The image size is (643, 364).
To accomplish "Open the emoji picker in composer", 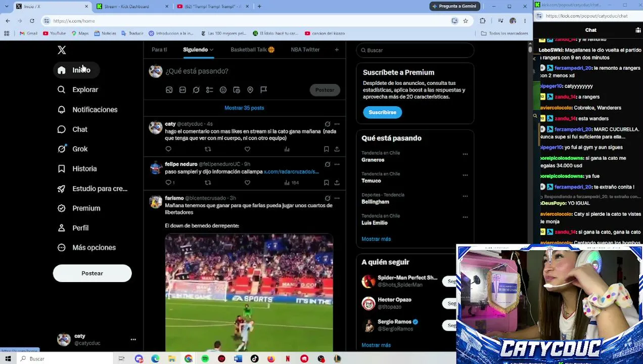I will click(x=223, y=90).
